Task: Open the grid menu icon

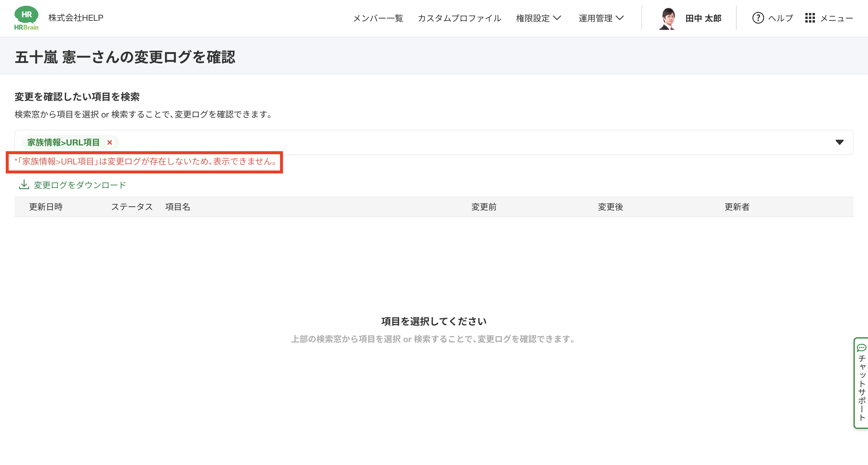Action: coord(810,18)
